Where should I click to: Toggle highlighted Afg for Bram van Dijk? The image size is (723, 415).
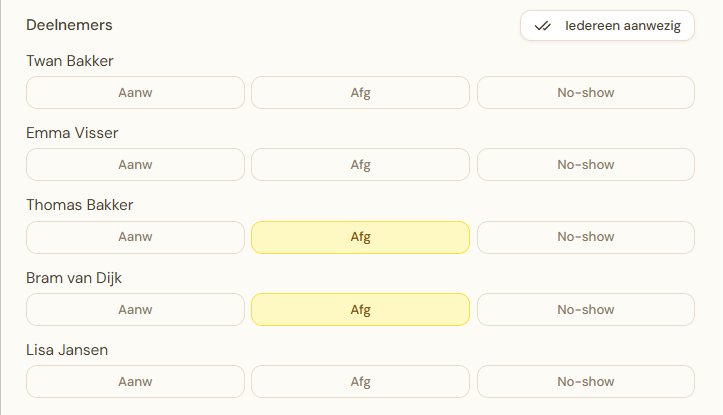360,309
